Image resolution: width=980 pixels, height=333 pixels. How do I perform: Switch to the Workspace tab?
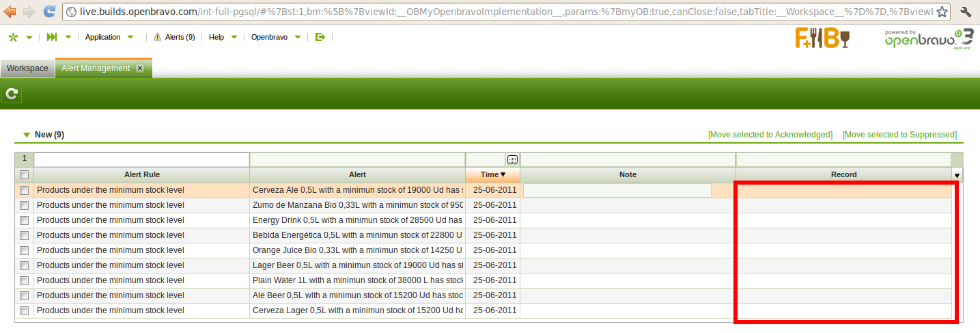(x=27, y=68)
